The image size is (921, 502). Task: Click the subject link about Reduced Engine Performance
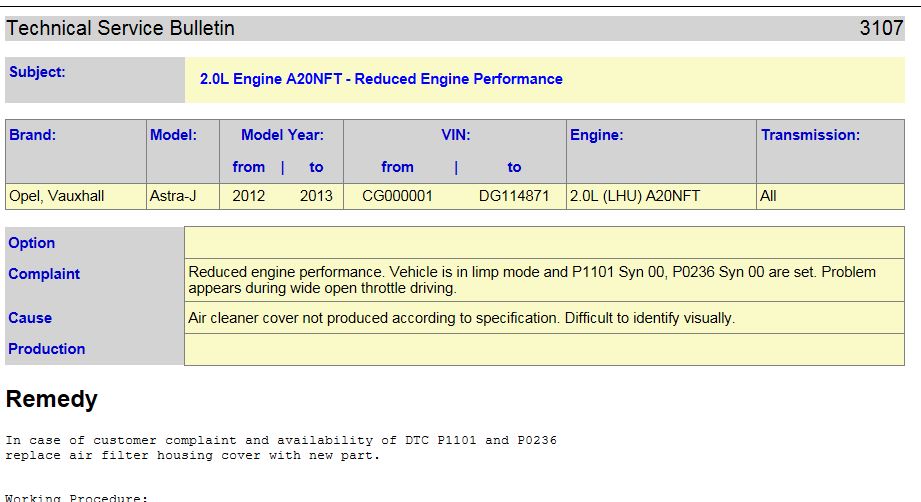[x=381, y=79]
